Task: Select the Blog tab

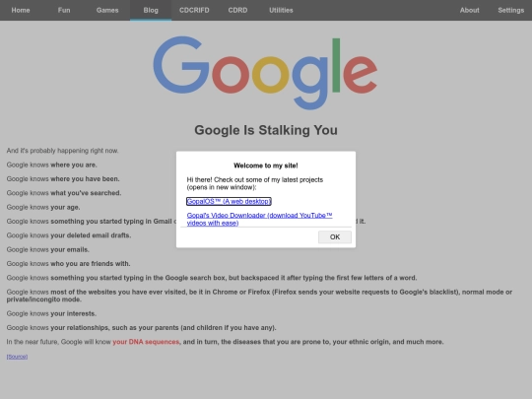Action: tap(151, 10)
